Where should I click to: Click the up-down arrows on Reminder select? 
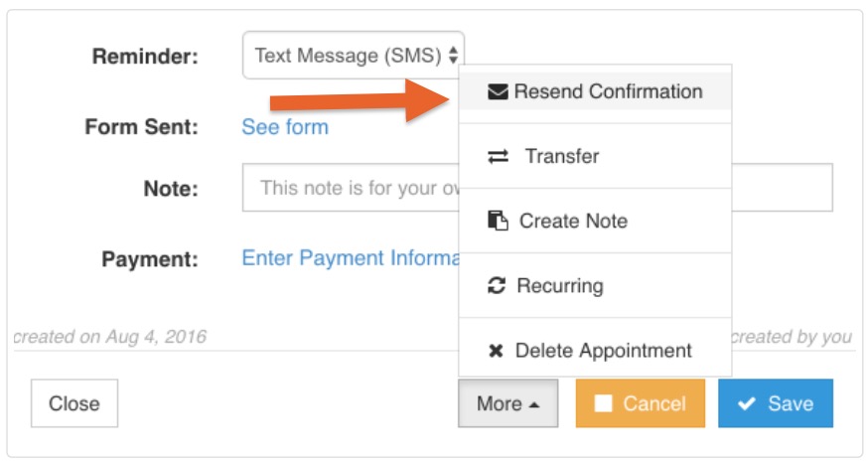tap(454, 55)
